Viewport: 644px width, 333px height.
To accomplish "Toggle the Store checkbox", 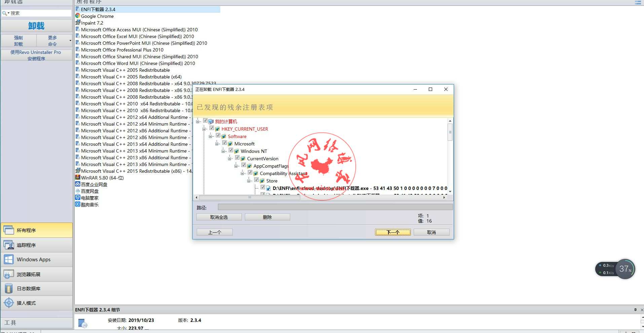I will tap(256, 180).
